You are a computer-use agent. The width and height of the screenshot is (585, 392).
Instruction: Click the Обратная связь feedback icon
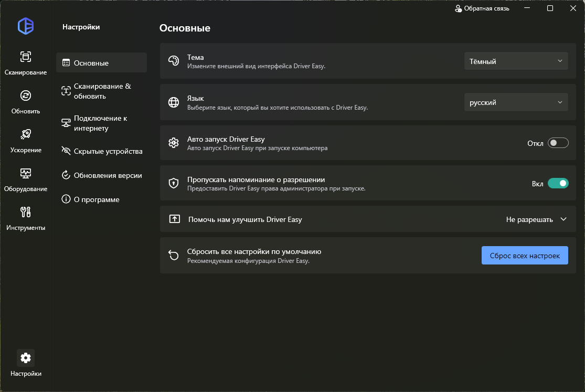coord(459,8)
